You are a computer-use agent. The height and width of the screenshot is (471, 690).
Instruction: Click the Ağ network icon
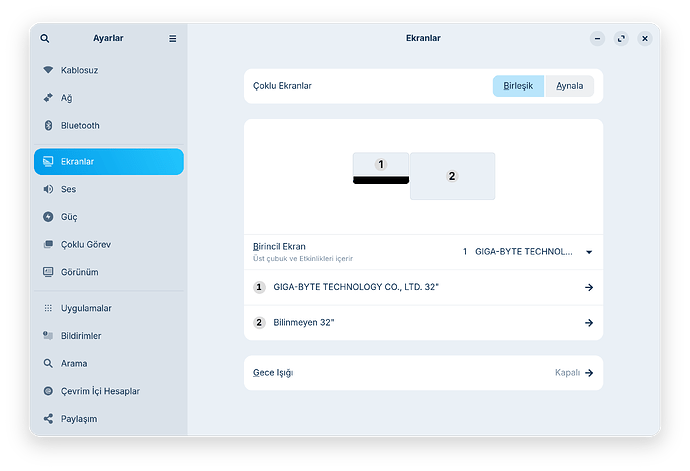(x=48, y=98)
